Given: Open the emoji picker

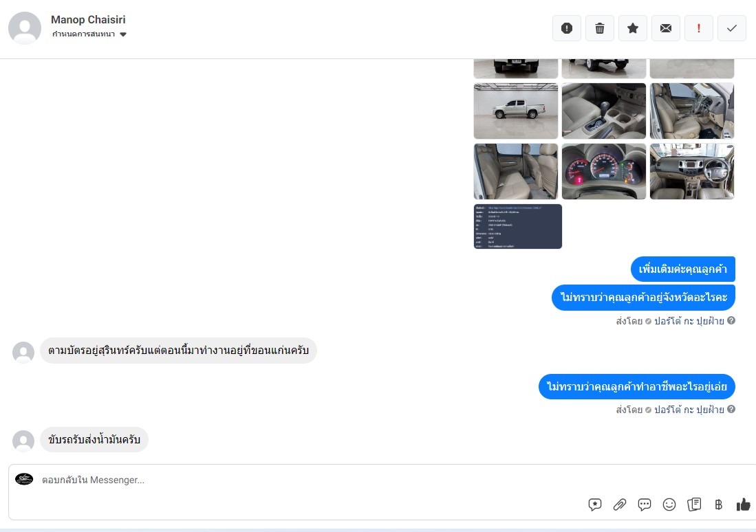Looking at the screenshot, I should click(x=669, y=505).
